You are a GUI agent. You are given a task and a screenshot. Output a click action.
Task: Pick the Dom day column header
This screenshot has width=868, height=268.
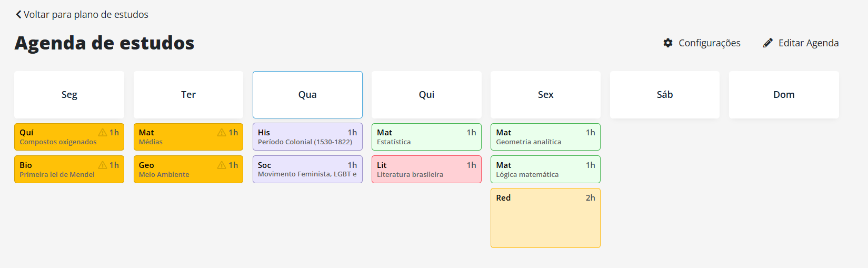pos(784,95)
